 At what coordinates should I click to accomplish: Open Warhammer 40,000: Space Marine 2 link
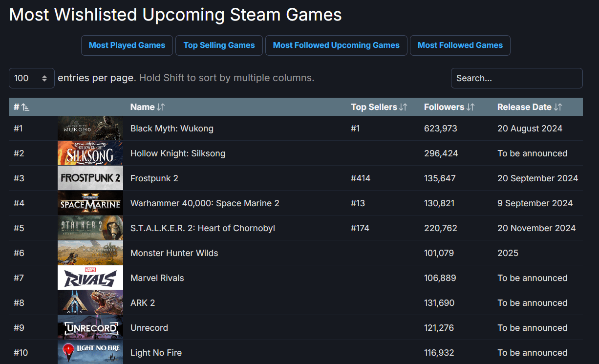[x=205, y=203]
